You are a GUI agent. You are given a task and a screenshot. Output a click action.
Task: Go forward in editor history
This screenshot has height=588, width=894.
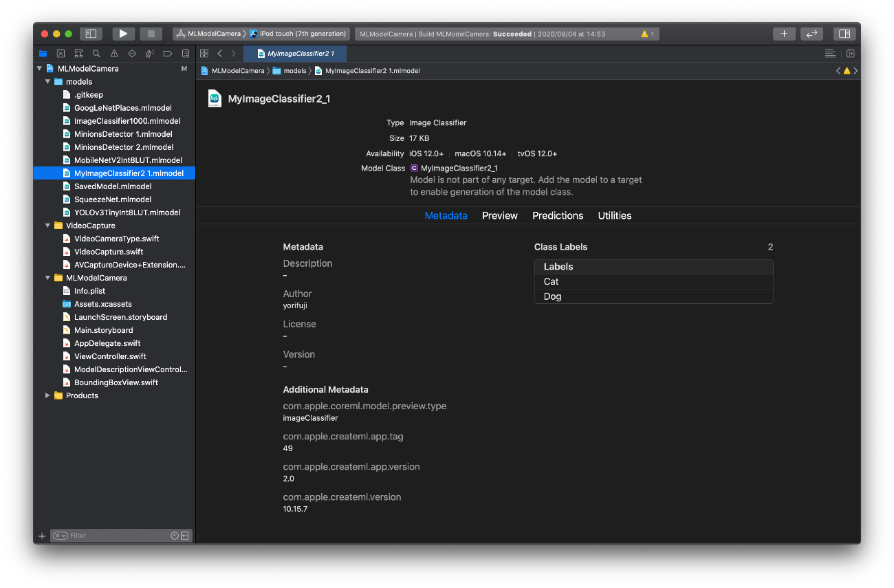(x=233, y=54)
